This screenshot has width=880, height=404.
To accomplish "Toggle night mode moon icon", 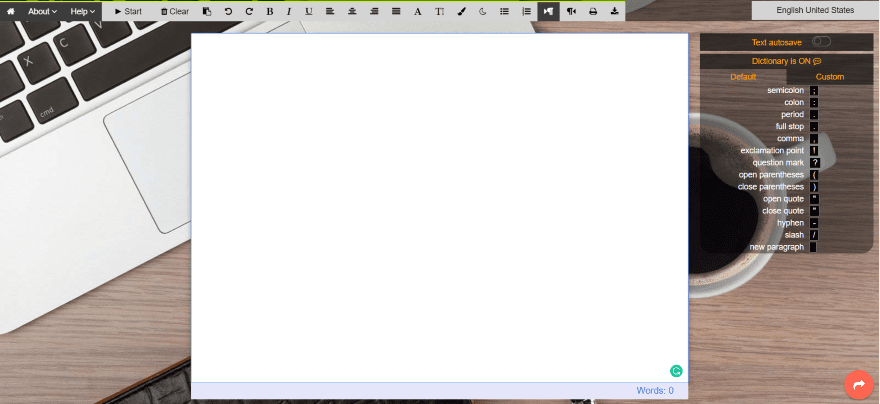I will pos(483,11).
